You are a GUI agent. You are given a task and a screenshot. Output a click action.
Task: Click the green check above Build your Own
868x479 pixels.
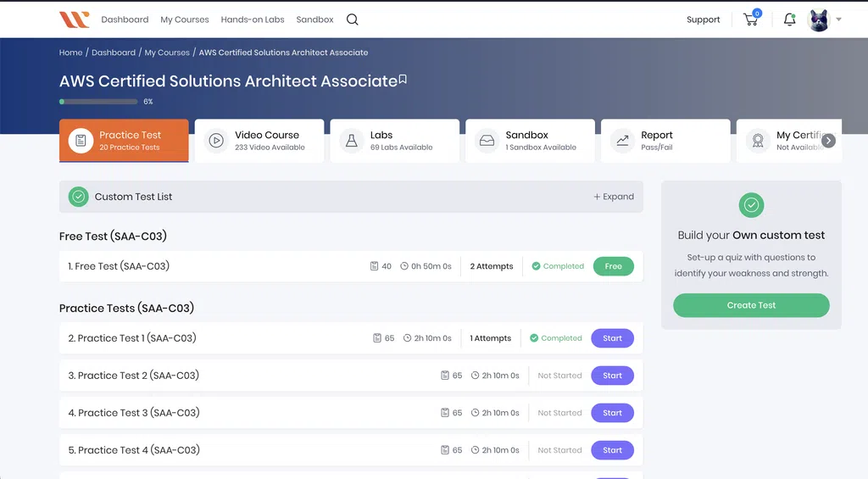coord(751,205)
